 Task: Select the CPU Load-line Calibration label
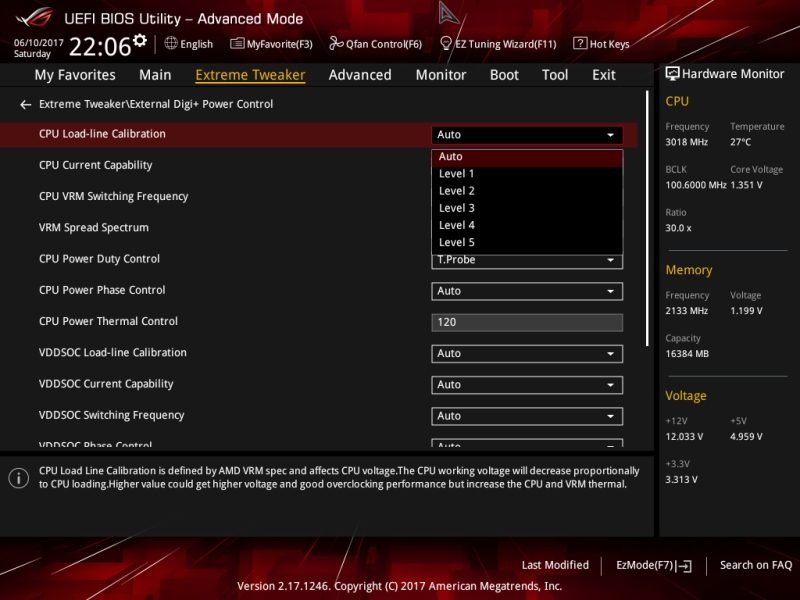pos(102,134)
